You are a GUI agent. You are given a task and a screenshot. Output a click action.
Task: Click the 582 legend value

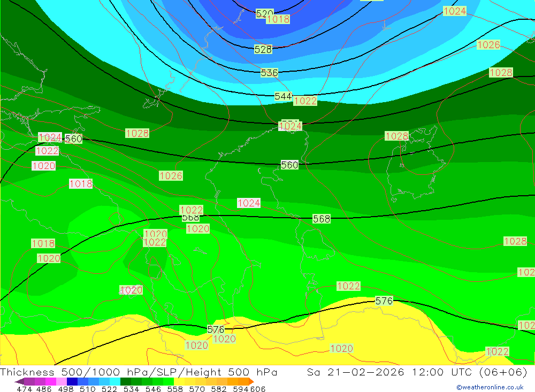(219, 389)
